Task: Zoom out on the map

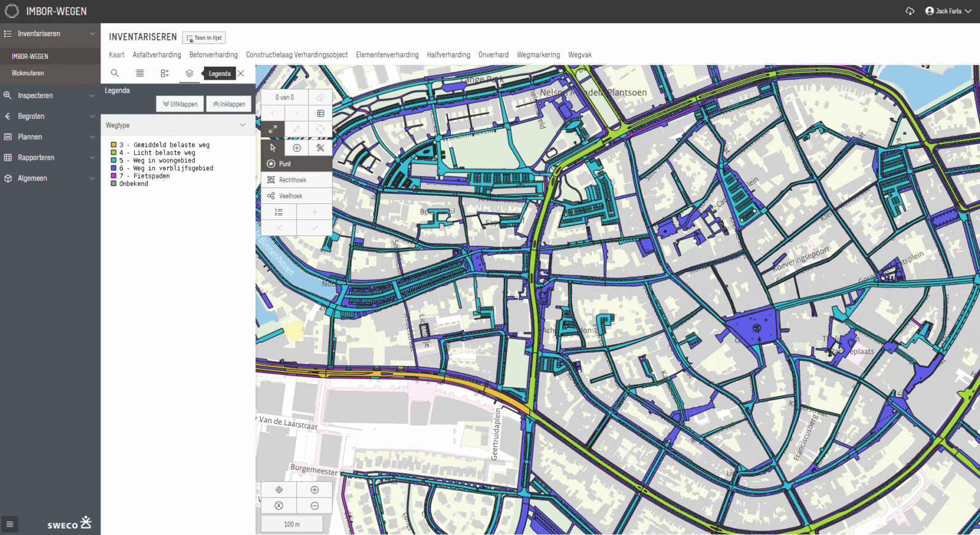Action: pos(314,506)
